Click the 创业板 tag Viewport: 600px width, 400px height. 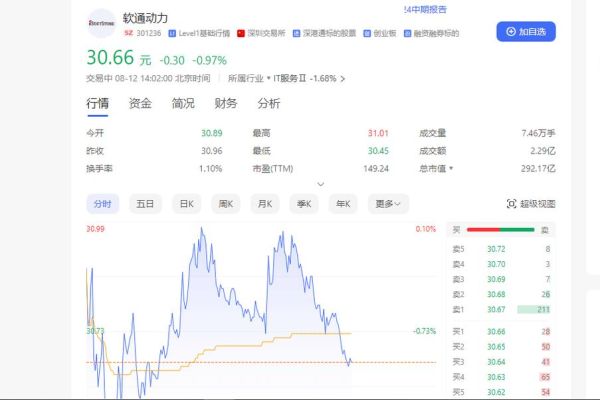click(379, 33)
